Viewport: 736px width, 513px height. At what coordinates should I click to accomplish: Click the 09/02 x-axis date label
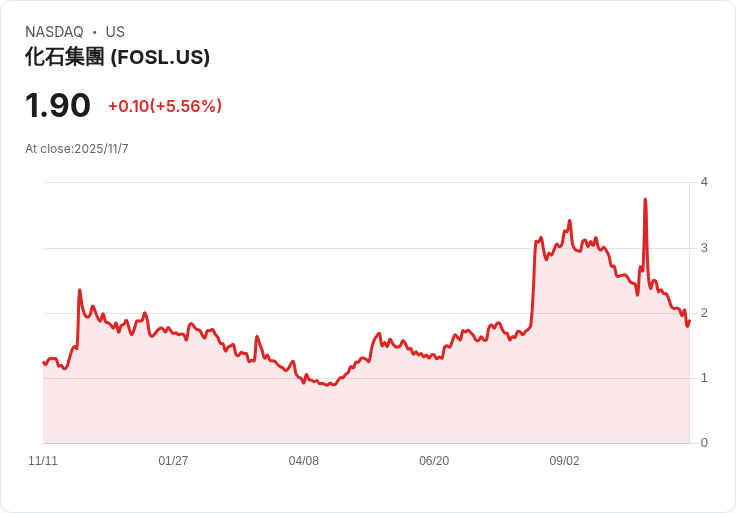click(565, 460)
